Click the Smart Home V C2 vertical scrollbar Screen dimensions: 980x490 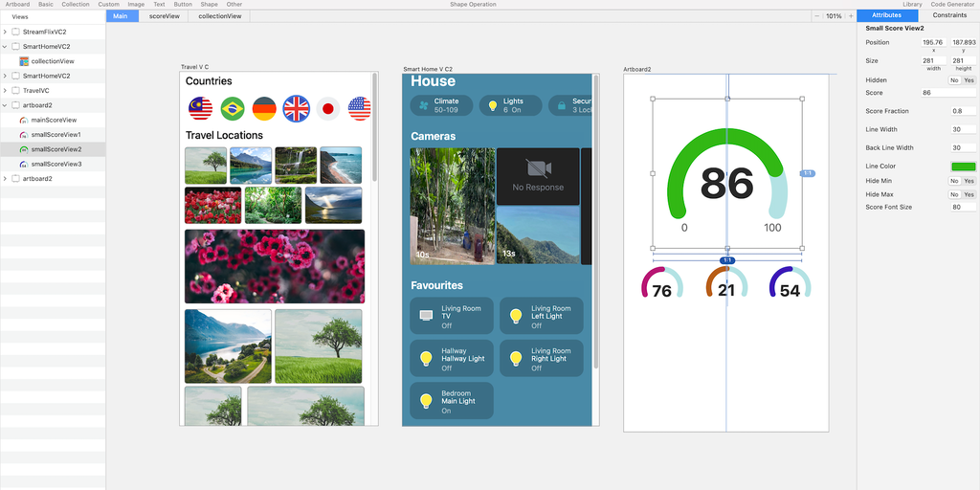596,222
